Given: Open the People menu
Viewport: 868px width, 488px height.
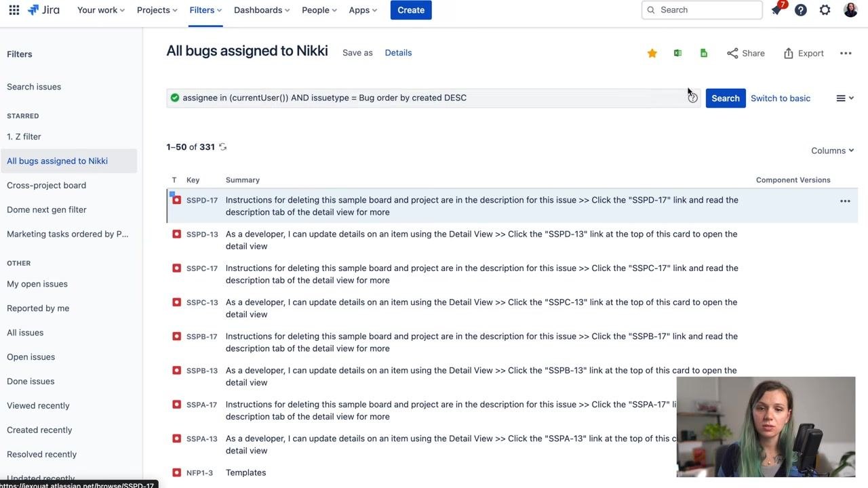Looking at the screenshot, I should (319, 10).
